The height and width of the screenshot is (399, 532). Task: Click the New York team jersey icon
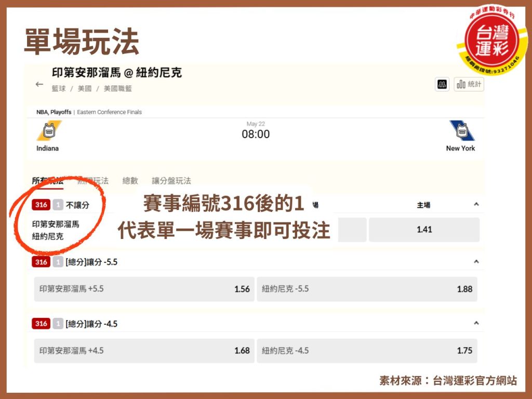tap(462, 130)
